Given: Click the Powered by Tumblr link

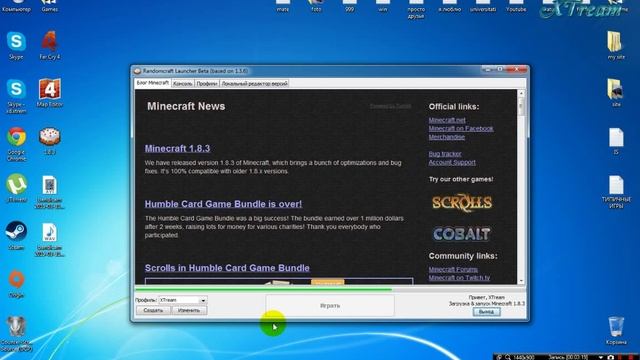Looking at the screenshot, I should click(x=390, y=106).
